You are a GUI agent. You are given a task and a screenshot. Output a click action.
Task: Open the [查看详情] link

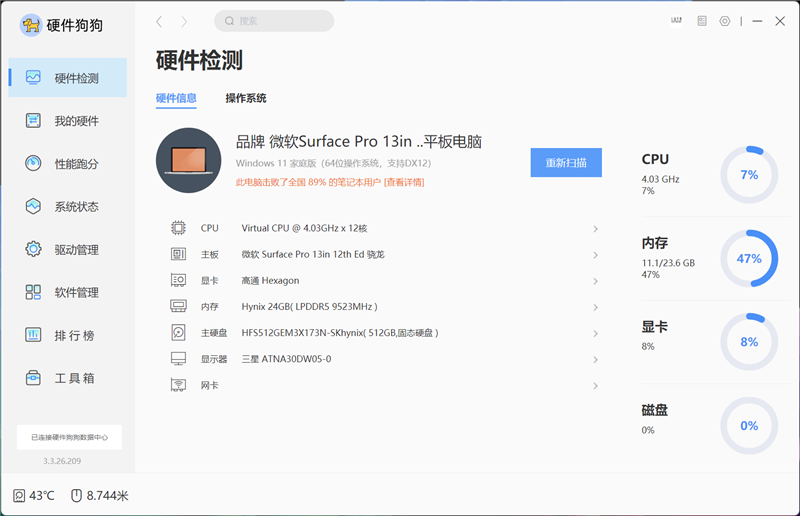tap(404, 182)
